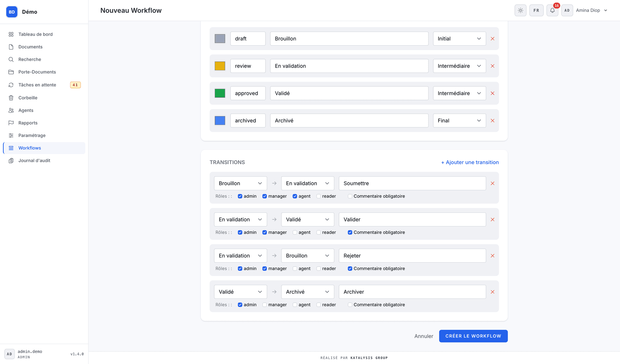The height and width of the screenshot is (364, 620).
Task: Edit the Brouillon state label field
Action: [x=349, y=39]
